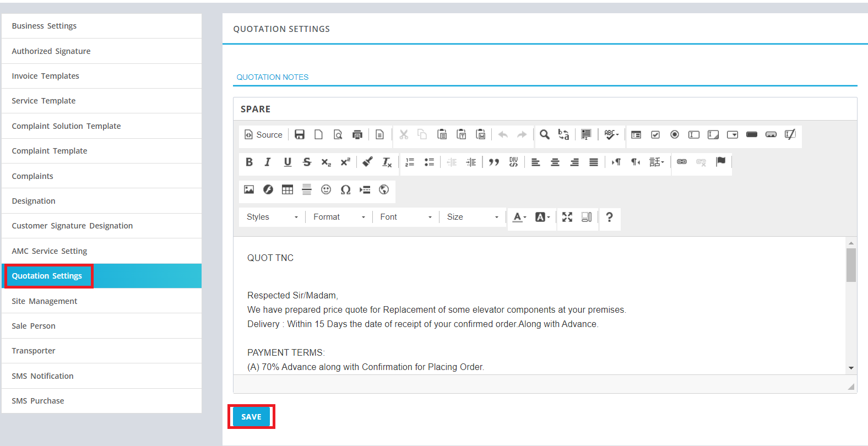Insert a checkbox form field
The width and height of the screenshot is (868, 446).
coord(655,134)
